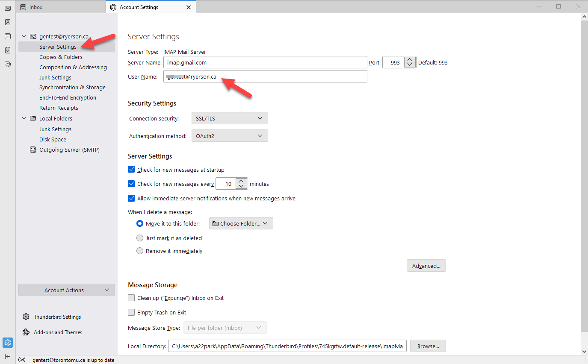This screenshot has width=588, height=364.
Task: Open Junk Settings under Local Folders
Action: pos(55,129)
